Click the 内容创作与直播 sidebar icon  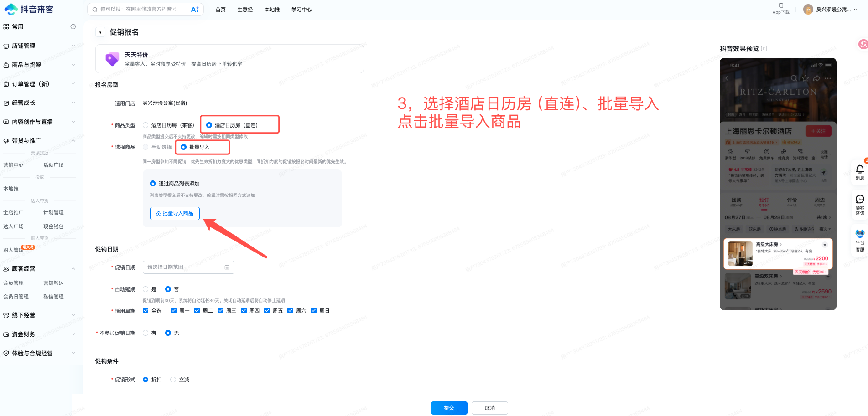[6, 122]
